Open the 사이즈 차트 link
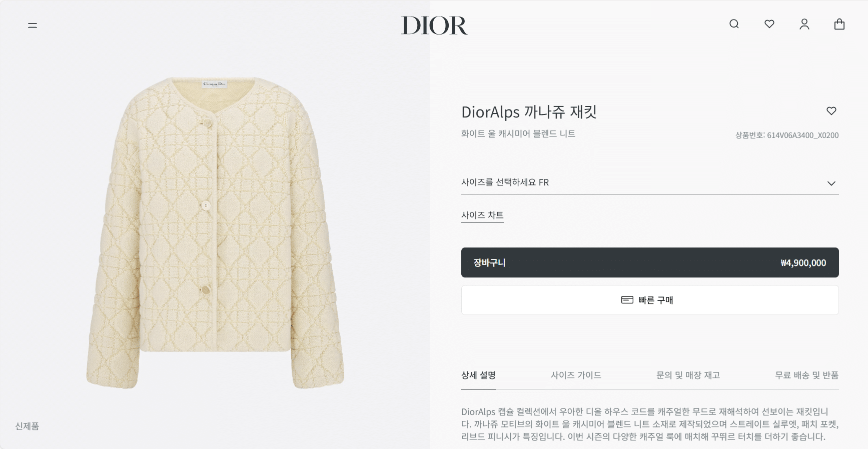868x449 pixels. [482, 215]
